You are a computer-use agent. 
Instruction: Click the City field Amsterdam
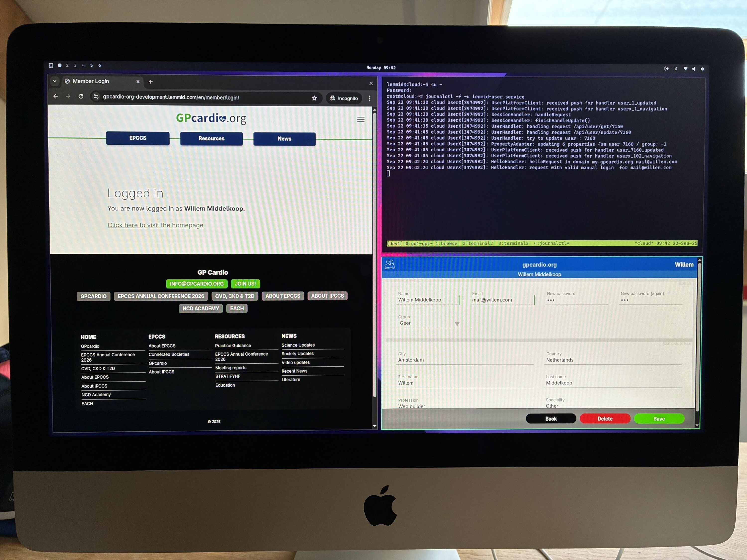[x=465, y=360]
